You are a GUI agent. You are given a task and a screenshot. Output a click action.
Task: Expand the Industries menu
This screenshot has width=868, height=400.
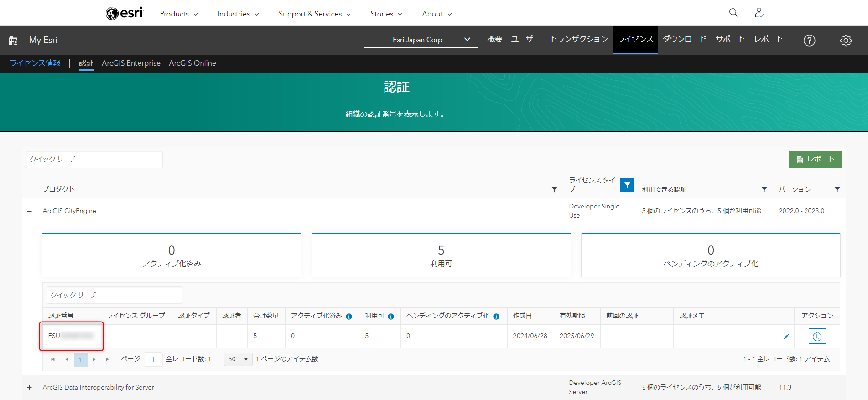pos(238,14)
